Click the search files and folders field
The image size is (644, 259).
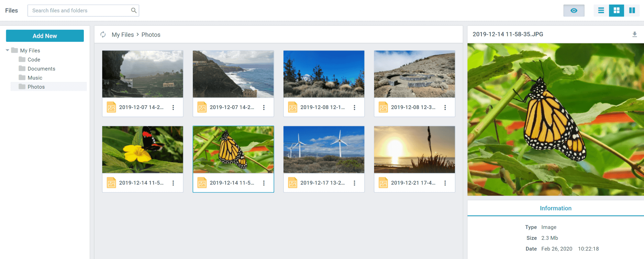tap(79, 11)
